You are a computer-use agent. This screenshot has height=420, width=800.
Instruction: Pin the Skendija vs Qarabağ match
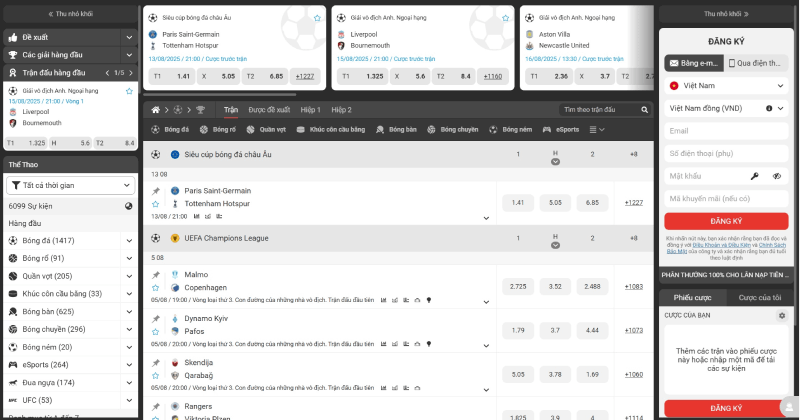pos(156,362)
